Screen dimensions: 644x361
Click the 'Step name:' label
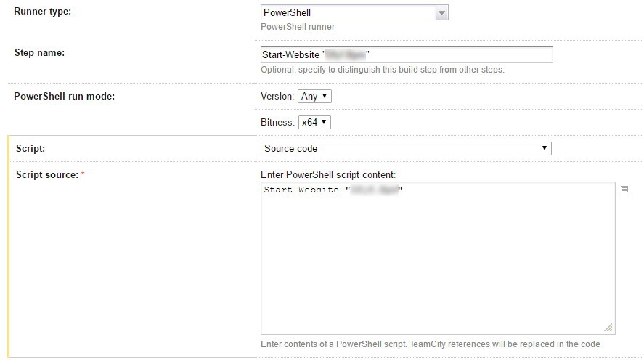[x=40, y=52]
